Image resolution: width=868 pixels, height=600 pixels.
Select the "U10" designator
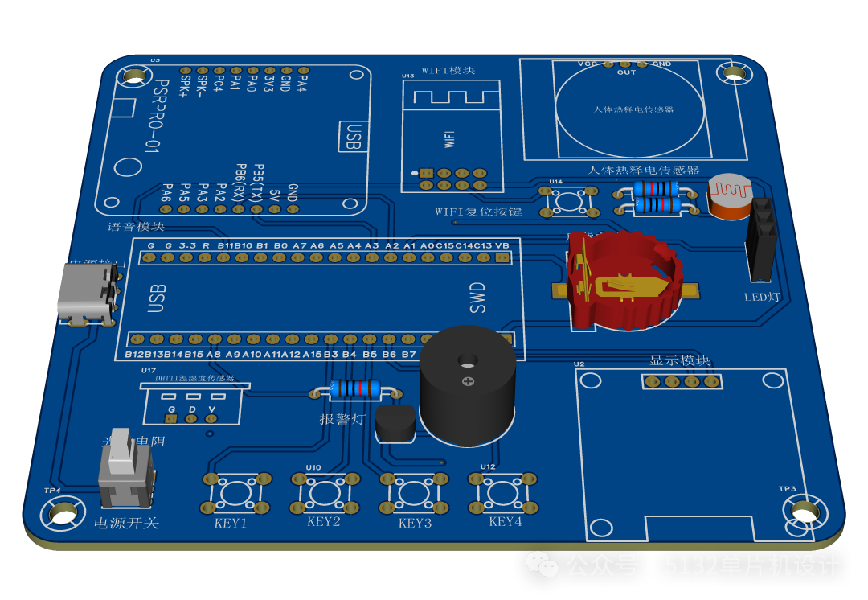(x=313, y=467)
